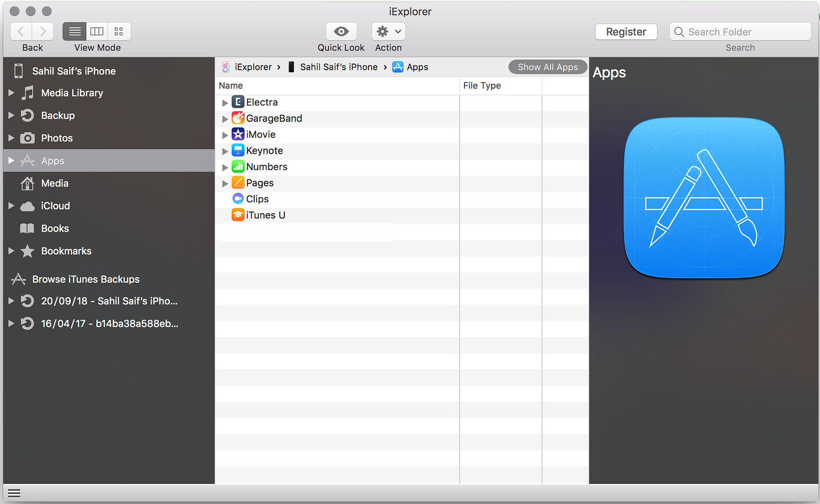Click the Media house icon
The image size is (820, 504).
click(x=28, y=183)
